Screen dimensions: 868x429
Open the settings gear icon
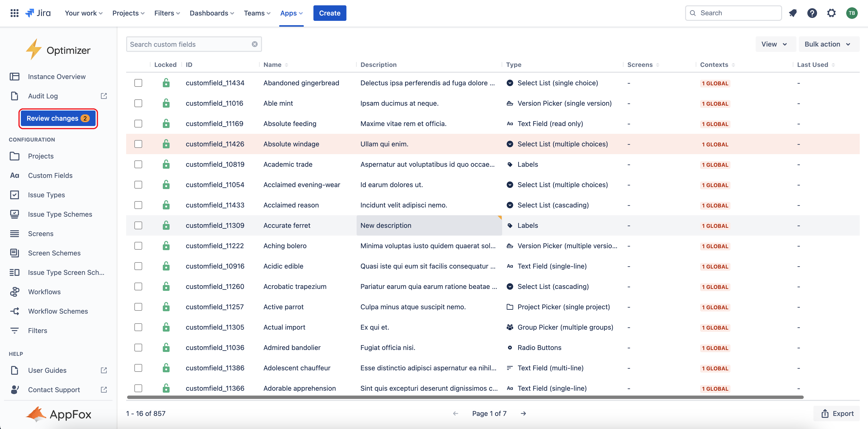[x=831, y=13]
